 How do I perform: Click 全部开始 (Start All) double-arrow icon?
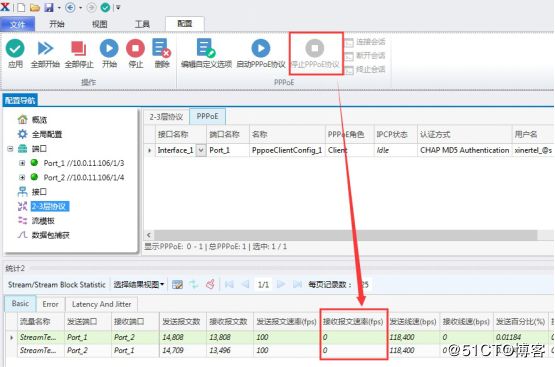coord(45,54)
